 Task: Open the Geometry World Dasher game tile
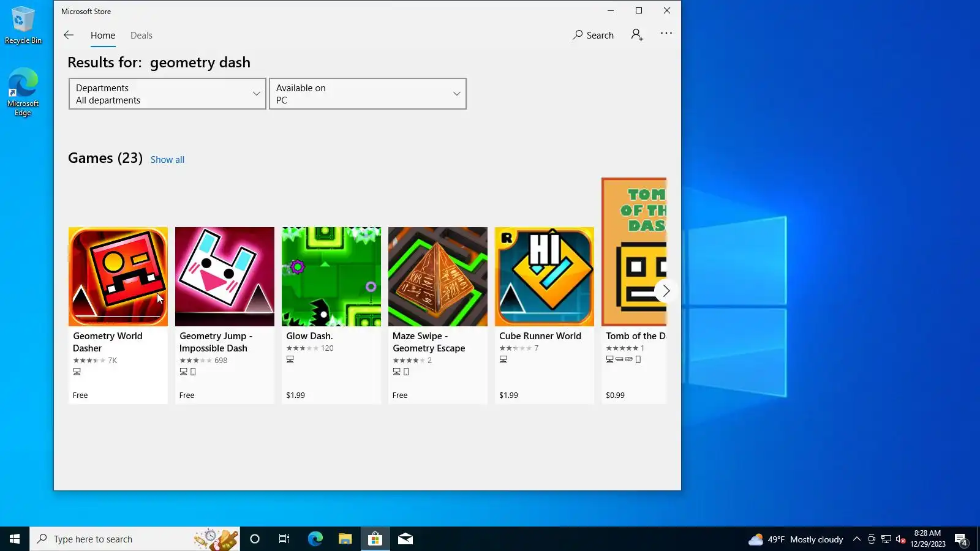click(118, 315)
